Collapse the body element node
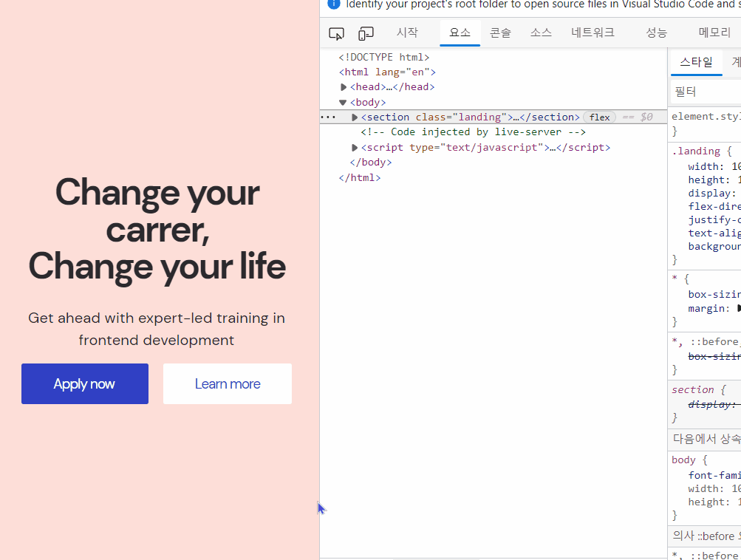 [343, 102]
